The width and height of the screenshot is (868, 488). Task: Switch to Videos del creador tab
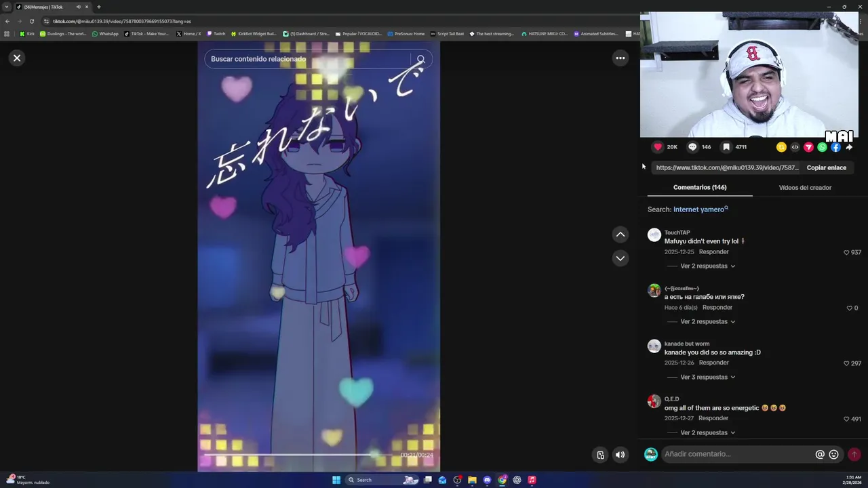tap(805, 188)
